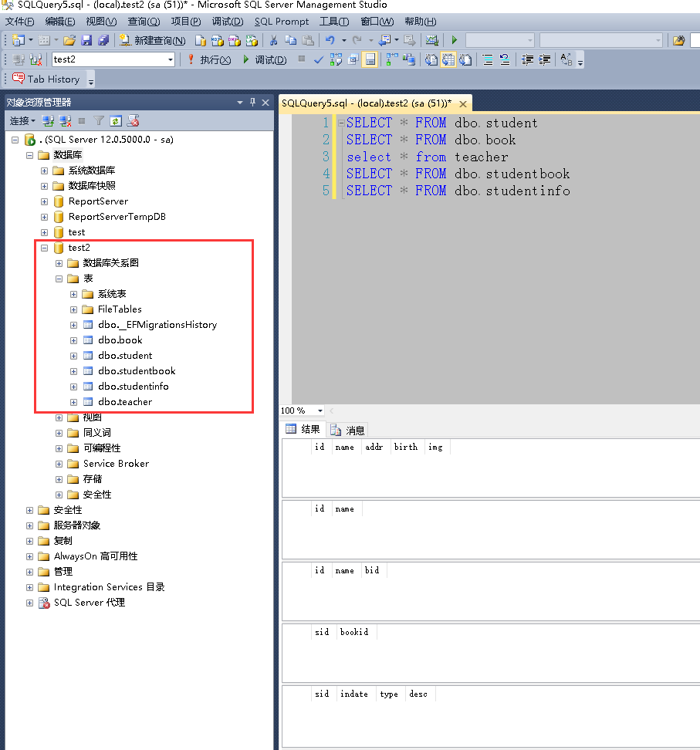
Task: Click the birth column header in results
Action: (x=406, y=448)
